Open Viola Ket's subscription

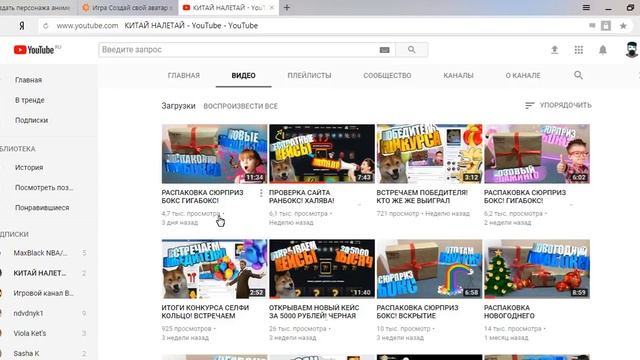pyautogui.click(x=30, y=333)
